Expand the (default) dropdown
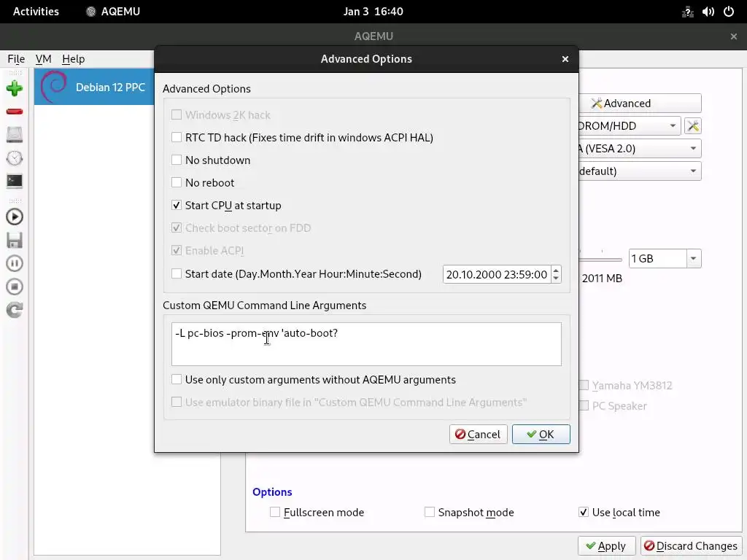 pyautogui.click(x=693, y=171)
